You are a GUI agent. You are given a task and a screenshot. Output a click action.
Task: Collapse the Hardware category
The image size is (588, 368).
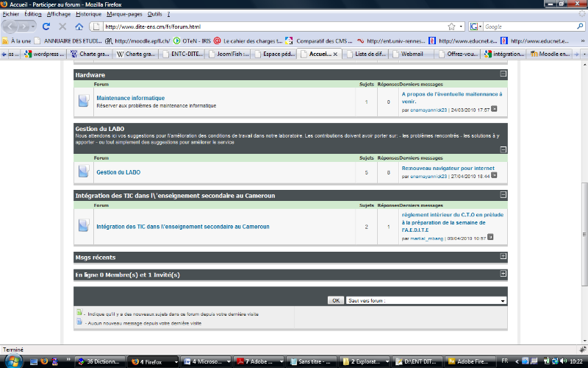pyautogui.click(x=503, y=74)
